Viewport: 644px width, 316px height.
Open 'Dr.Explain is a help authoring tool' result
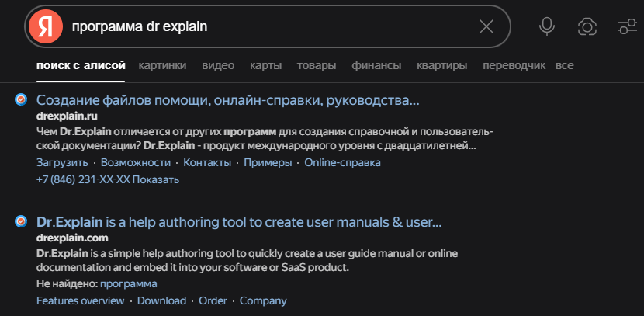click(x=239, y=223)
